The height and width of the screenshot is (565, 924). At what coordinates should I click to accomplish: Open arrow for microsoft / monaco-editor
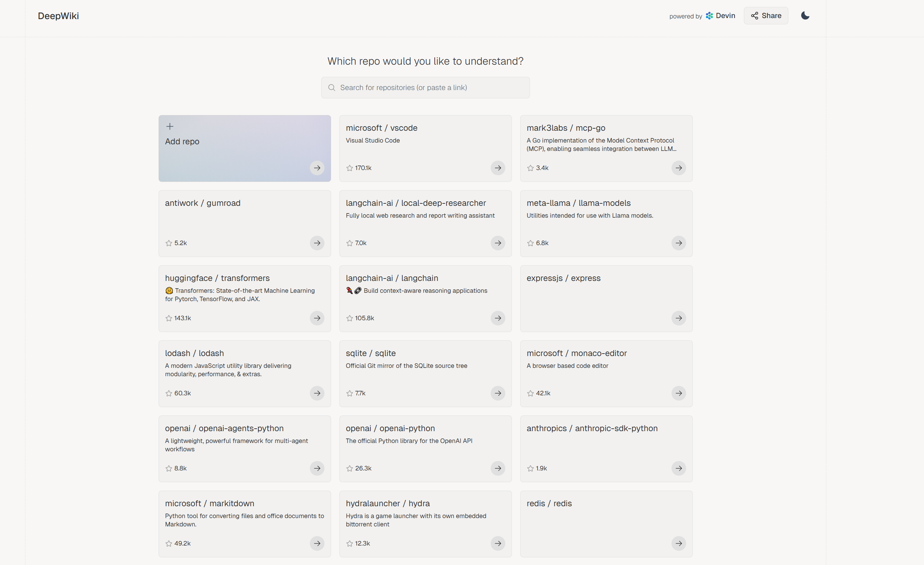678,393
